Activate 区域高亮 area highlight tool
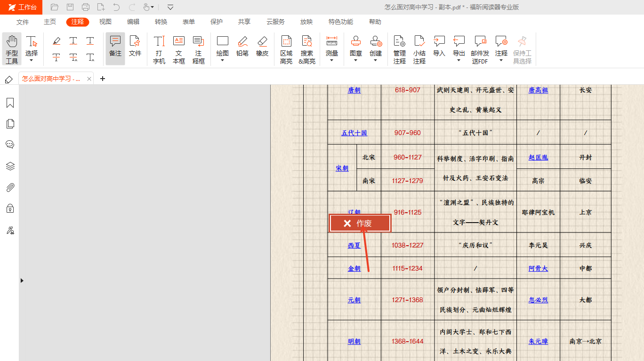This screenshot has width=644, height=361. (x=286, y=48)
